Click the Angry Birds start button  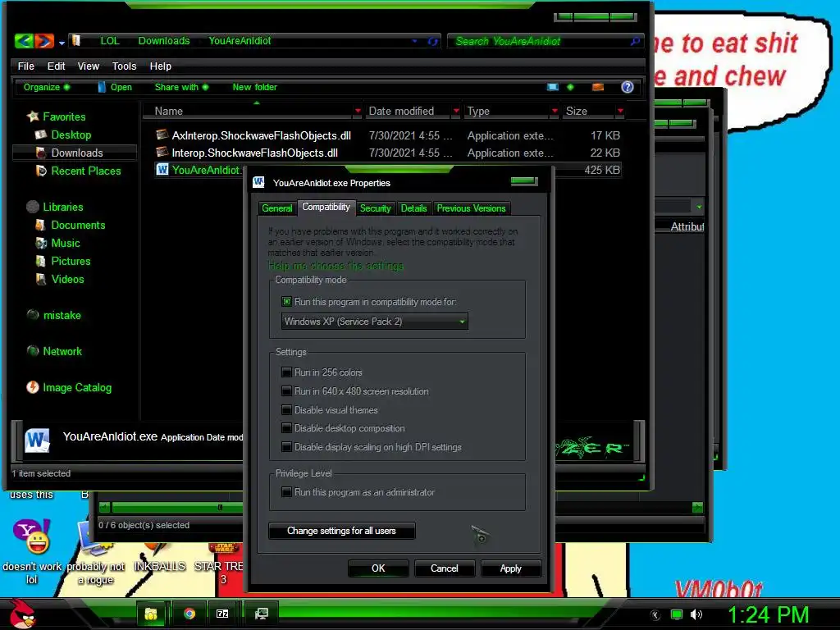22,614
